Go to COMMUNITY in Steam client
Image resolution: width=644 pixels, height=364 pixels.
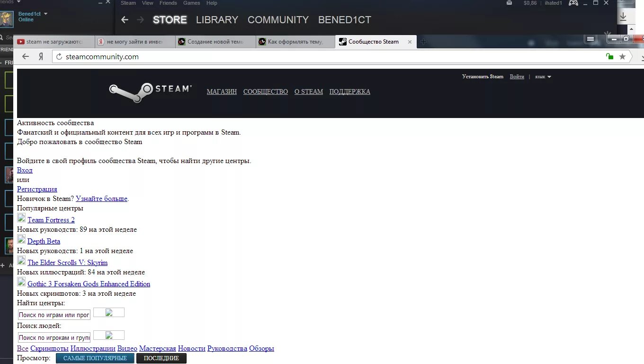click(x=278, y=20)
